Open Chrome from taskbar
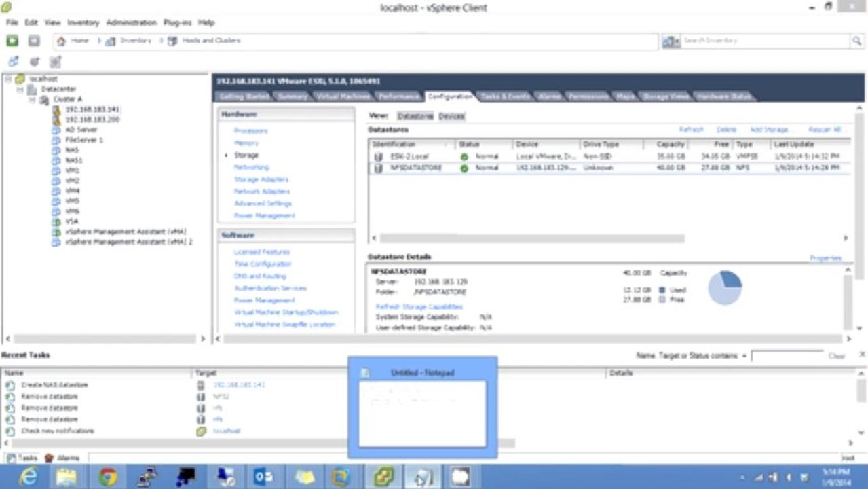This screenshot has height=489, width=868. point(107,477)
